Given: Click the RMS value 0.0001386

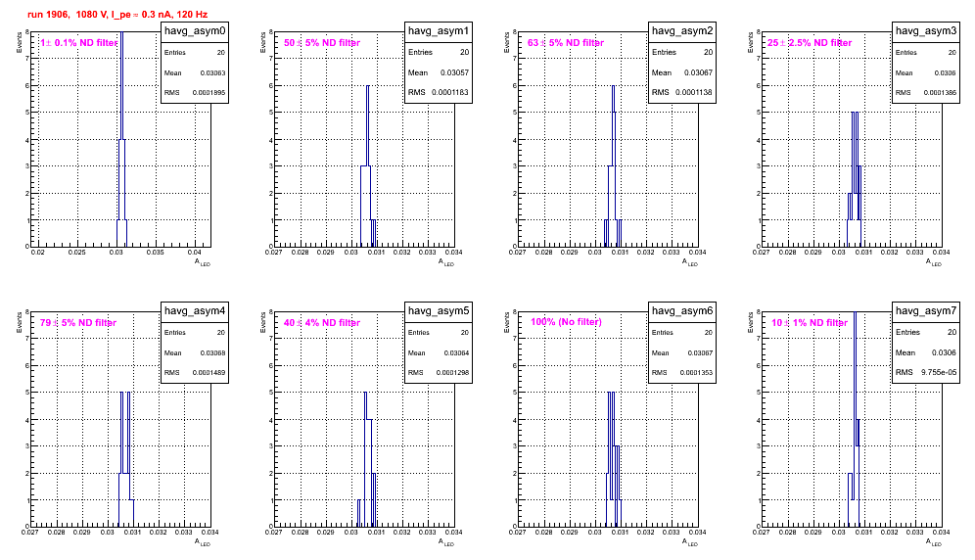Looking at the screenshot, I should [x=940, y=93].
